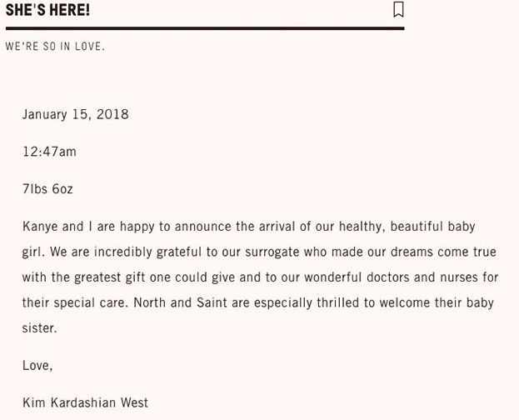Click the date "January 15, 2018"
The image size is (519, 420).
coord(75,114)
